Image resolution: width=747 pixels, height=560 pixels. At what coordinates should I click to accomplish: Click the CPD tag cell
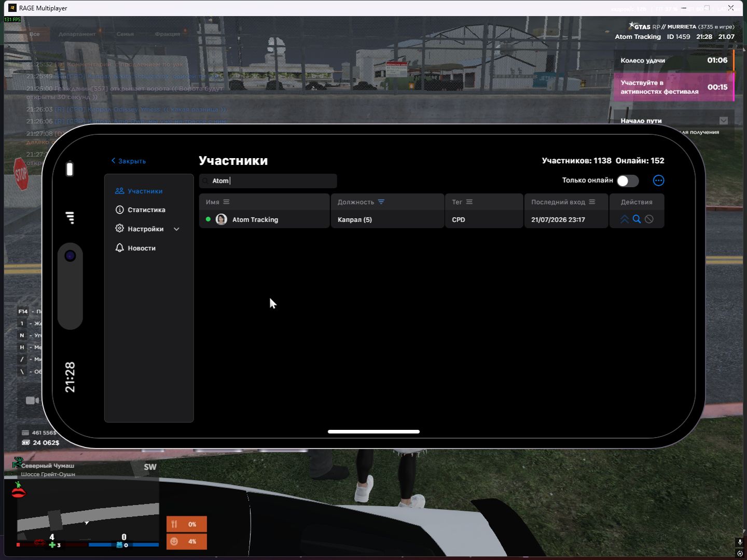484,219
